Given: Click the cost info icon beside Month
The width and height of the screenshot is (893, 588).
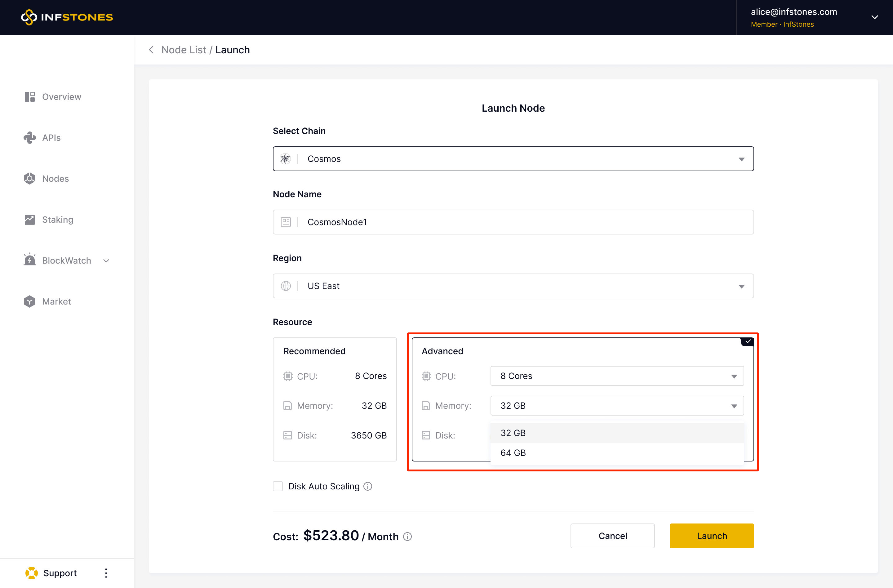Looking at the screenshot, I should tap(407, 537).
